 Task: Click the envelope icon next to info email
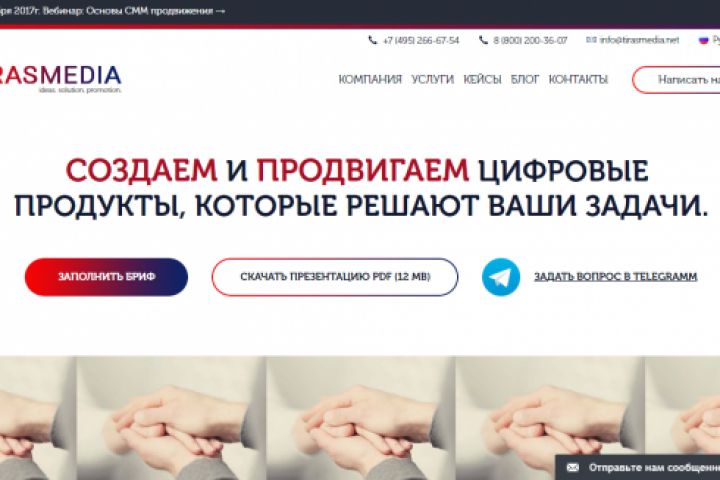591,40
